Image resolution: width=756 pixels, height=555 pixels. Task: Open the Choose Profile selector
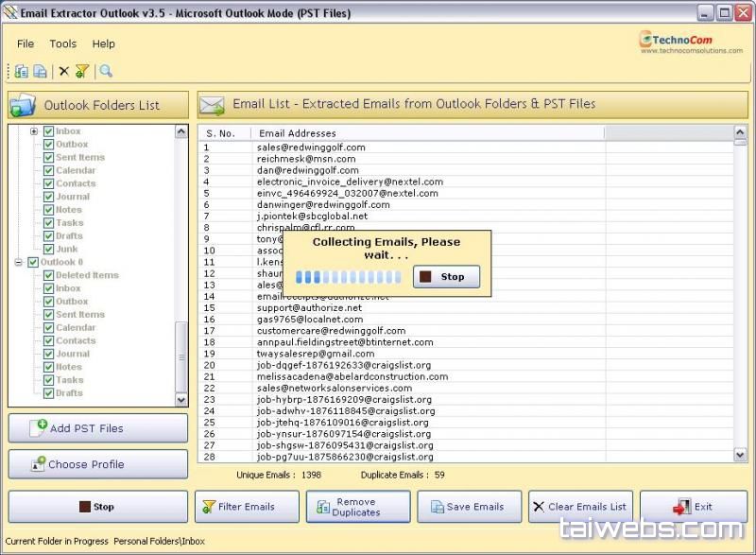pos(98,464)
